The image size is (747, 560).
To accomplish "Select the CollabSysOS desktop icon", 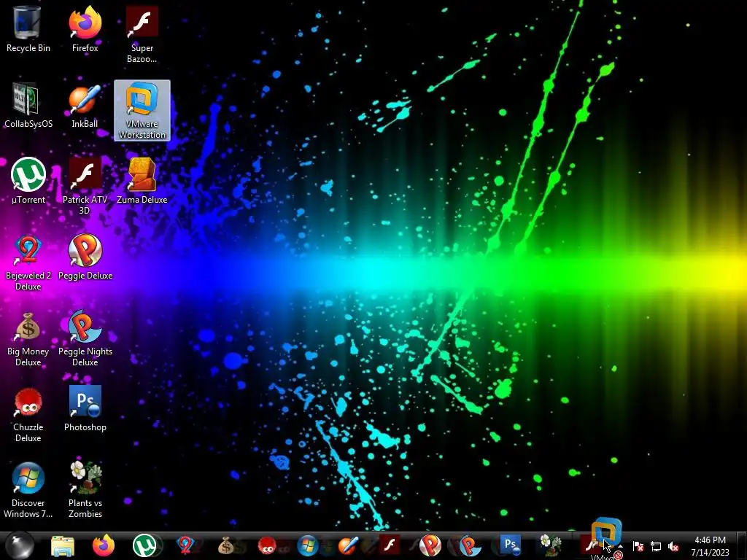I will (28, 106).
